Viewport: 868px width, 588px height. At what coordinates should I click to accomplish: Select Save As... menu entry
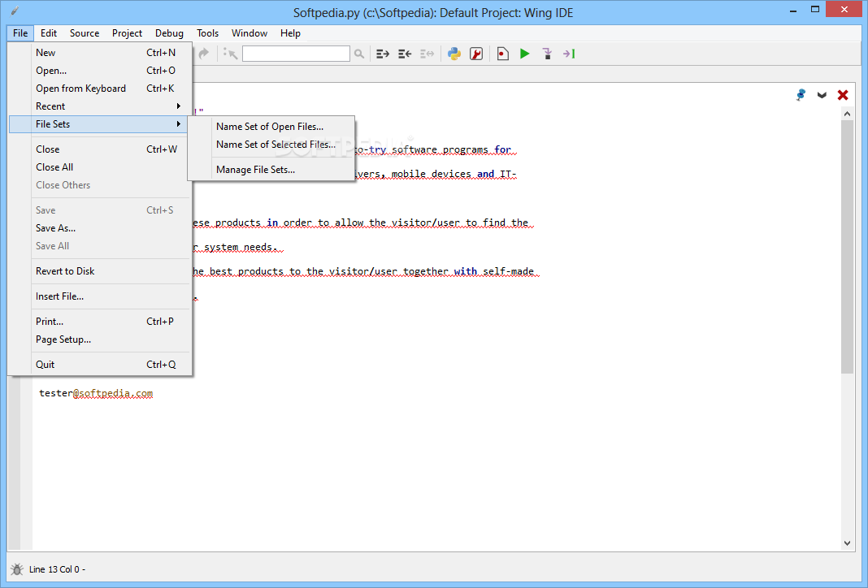100,228
